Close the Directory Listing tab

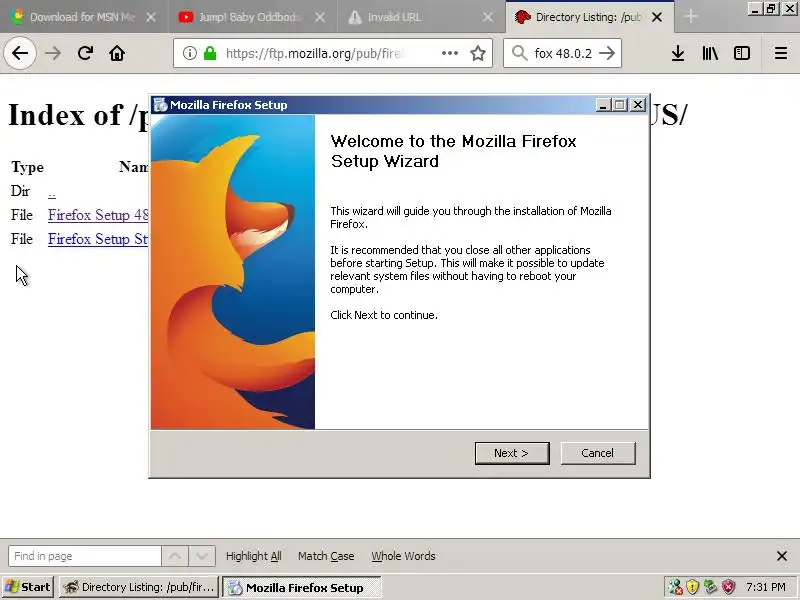(x=657, y=17)
